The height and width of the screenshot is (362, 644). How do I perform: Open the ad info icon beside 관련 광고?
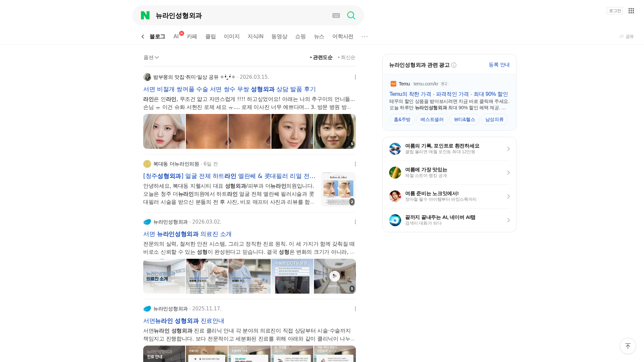[x=454, y=65]
